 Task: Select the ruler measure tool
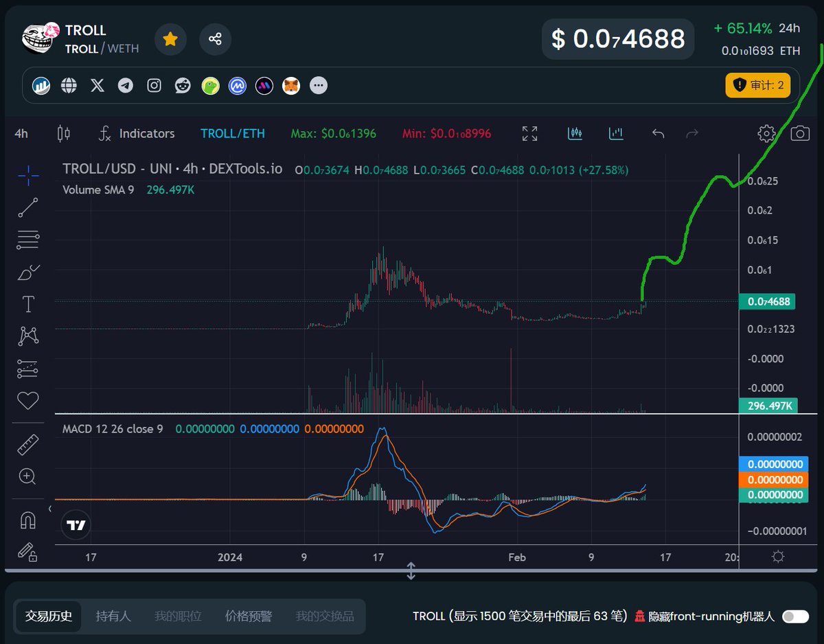[x=28, y=445]
